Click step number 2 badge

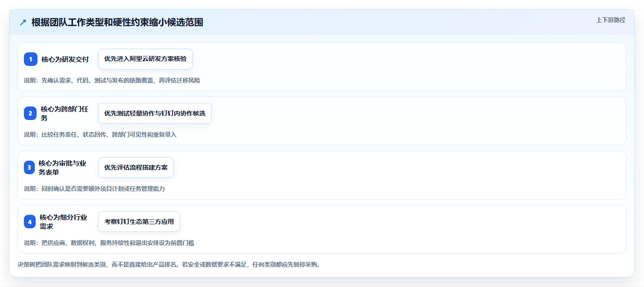click(30, 113)
